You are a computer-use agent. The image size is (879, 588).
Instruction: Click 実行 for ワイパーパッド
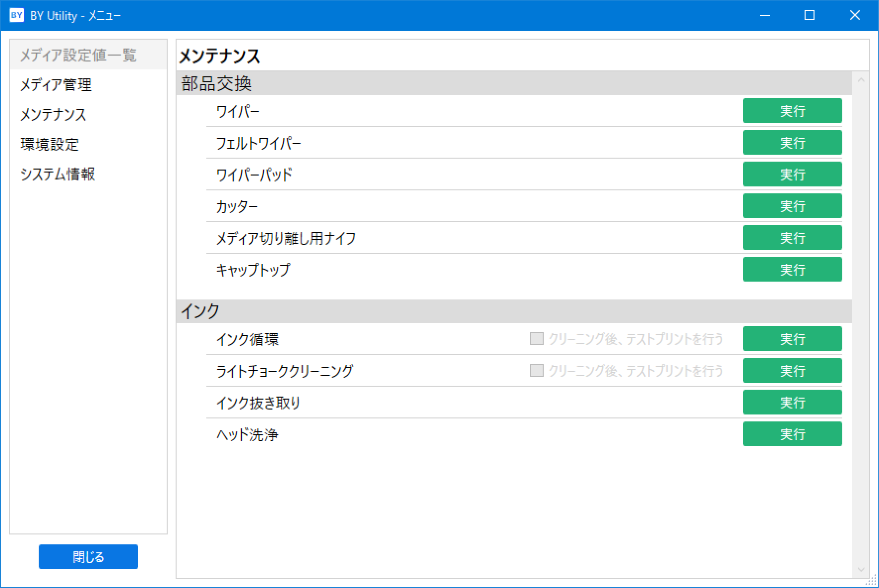point(792,174)
